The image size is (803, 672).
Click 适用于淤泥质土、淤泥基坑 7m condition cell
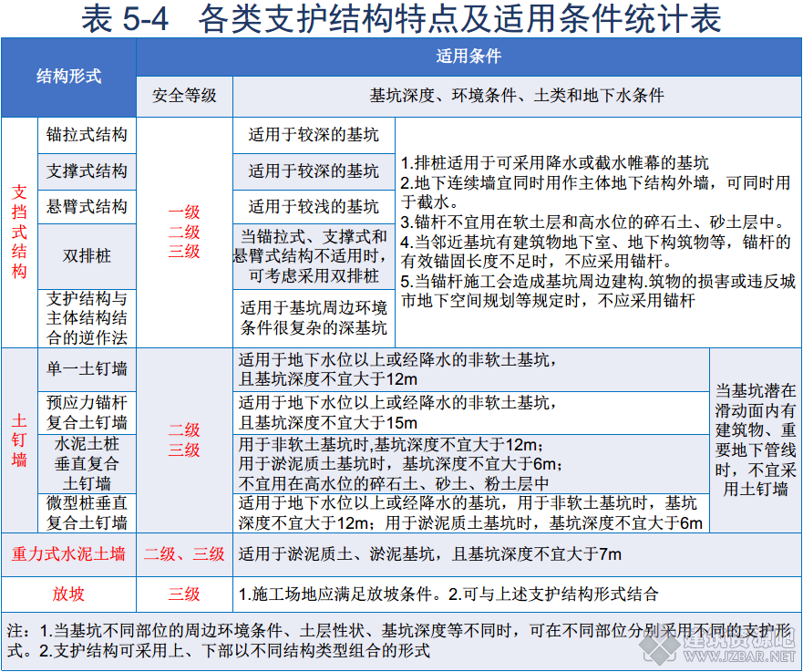point(517,554)
